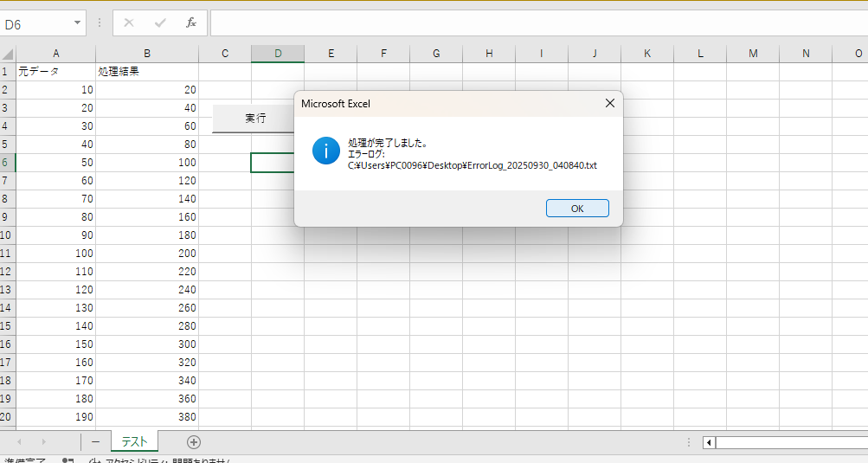Open Insert Function fx icon
Image resolution: width=868 pixels, height=463 pixels.
click(x=191, y=23)
